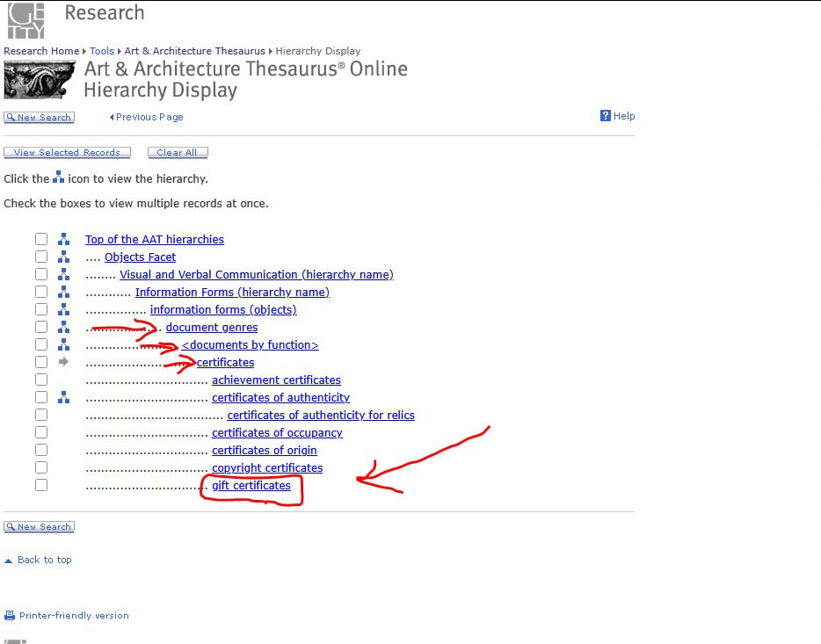The width and height of the screenshot is (821, 644).
Task: Click the AAT thesaurus banner image
Action: [x=40, y=80]
